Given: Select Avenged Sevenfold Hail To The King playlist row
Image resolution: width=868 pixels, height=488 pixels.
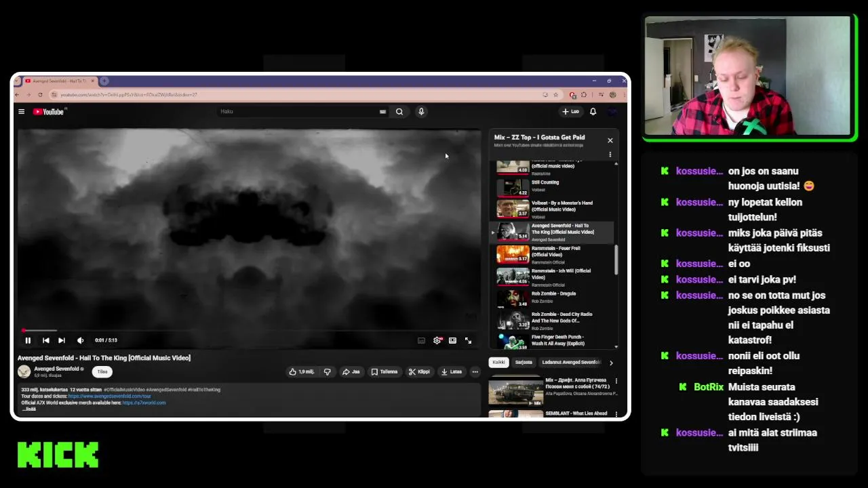Looking at the screenshot, I should click(x=553, y=232).
